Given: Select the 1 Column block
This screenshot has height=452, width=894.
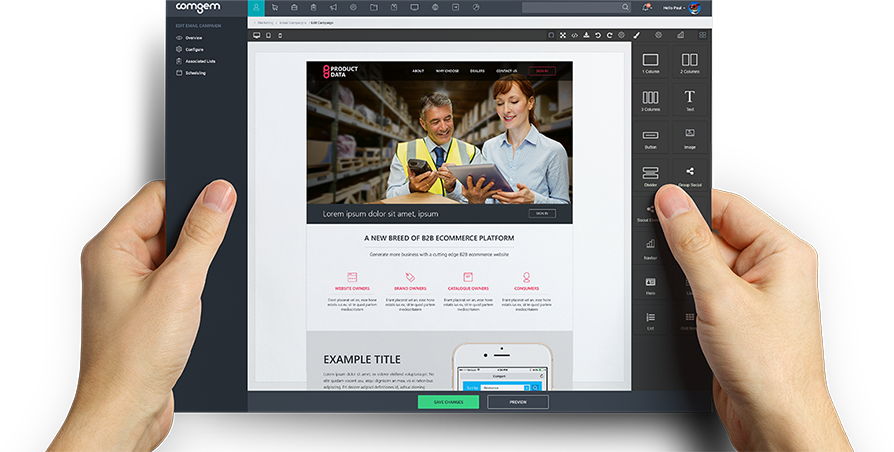Looking at the screenshot, I should tap(651, 63).
